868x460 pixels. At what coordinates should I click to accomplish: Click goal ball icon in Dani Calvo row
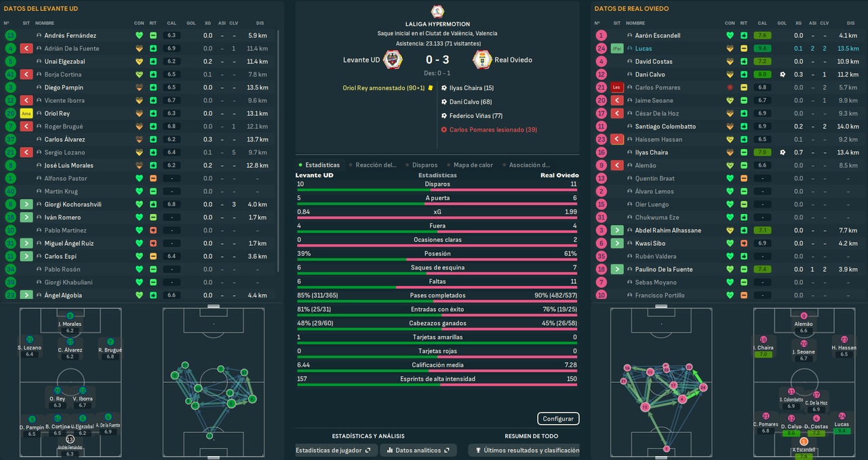[x=783, y=75]
